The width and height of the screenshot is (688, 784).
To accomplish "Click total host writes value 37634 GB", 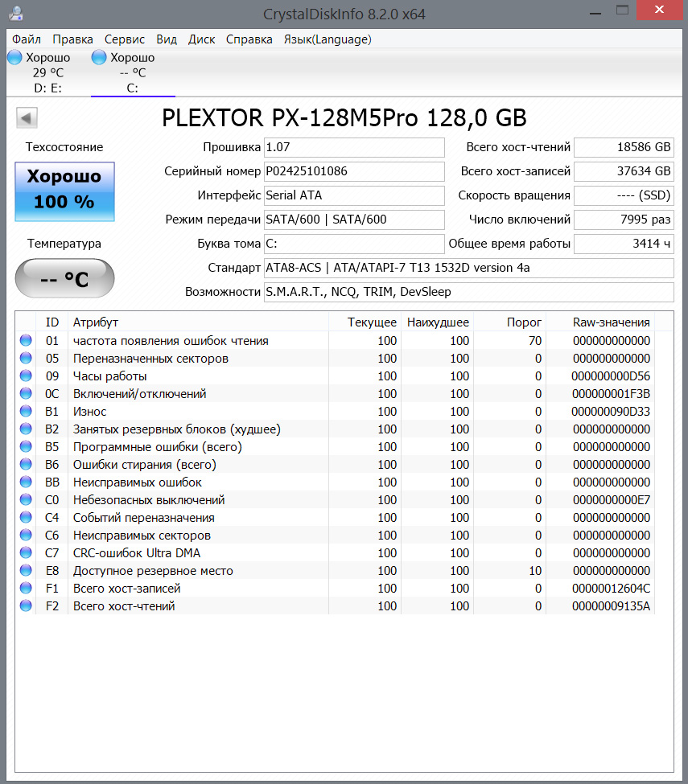I will pos(624,171).
